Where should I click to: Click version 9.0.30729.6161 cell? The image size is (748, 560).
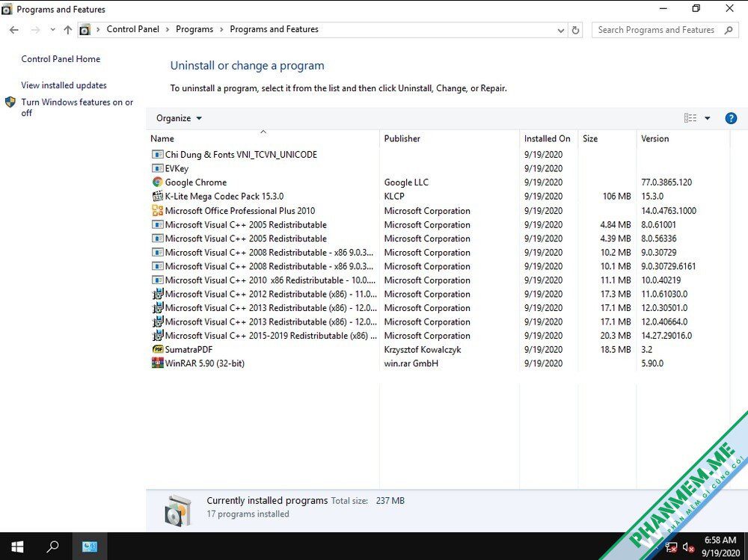coord(668,266)
